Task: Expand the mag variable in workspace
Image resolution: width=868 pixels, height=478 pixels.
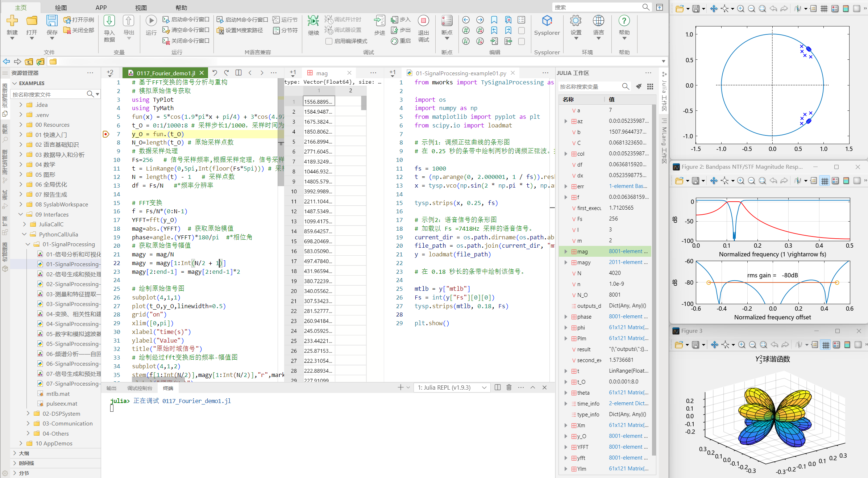Action: [x=566, y=251]
